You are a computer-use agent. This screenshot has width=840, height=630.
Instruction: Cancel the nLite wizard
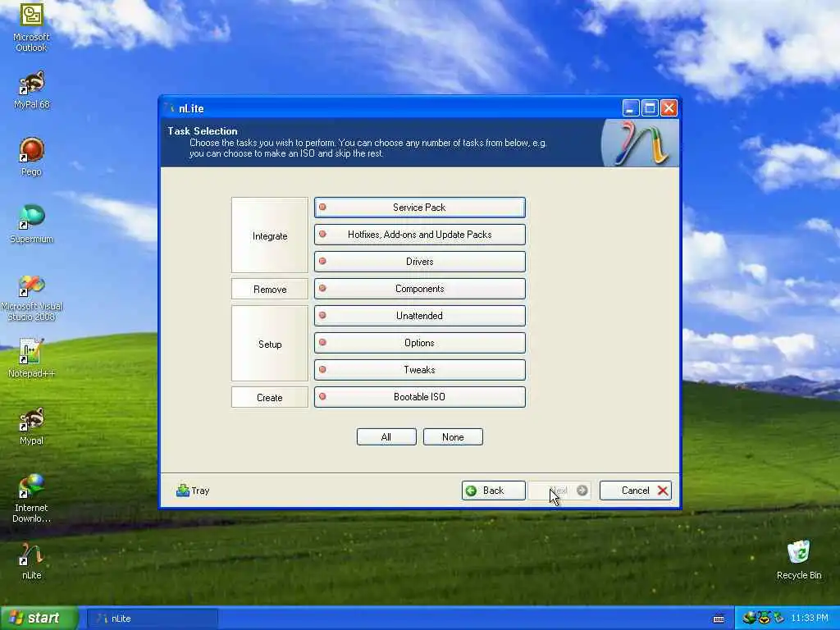(636, 491)
